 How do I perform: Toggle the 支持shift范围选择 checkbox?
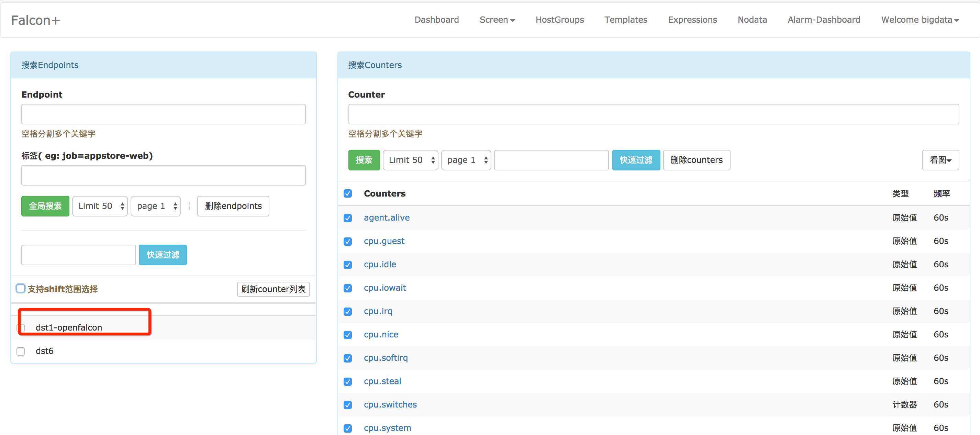coord(21,289)
